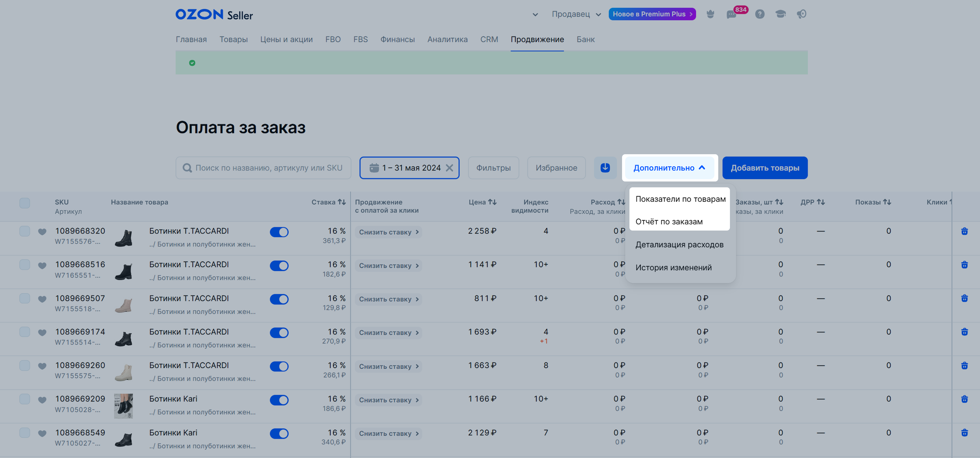This screenshot has height=458, width=980.
Task: Sort table by ДРР column arrows
Action: click(821, 202)
